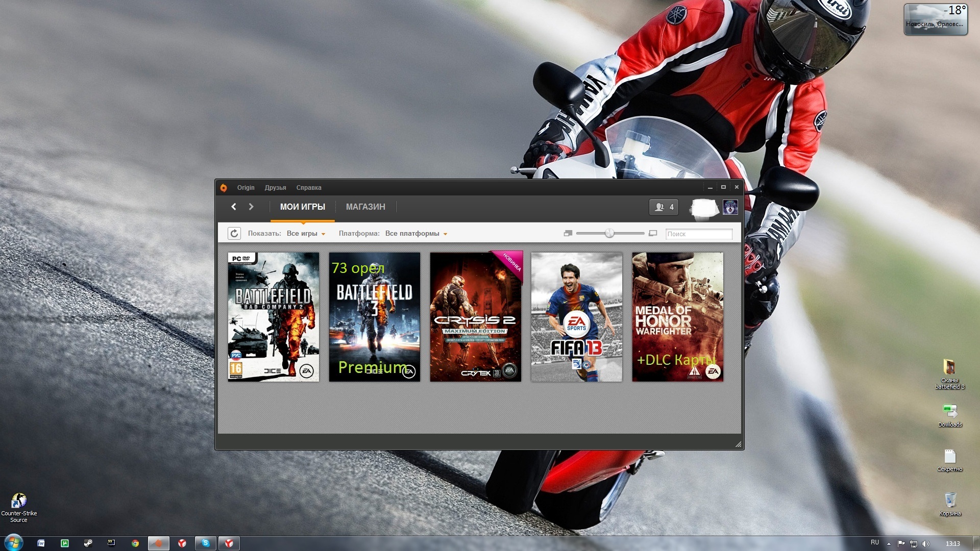This screenshot has height=551, width=980.
Task: Select the Crysis 2 Maximum Edition cover
Action: click(x=476, y=317)
